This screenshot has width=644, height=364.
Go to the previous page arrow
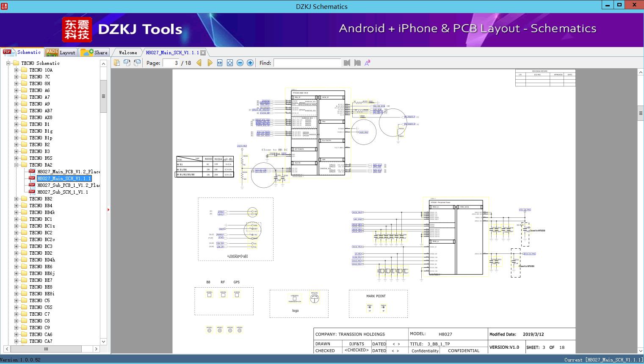pos(199,63)
